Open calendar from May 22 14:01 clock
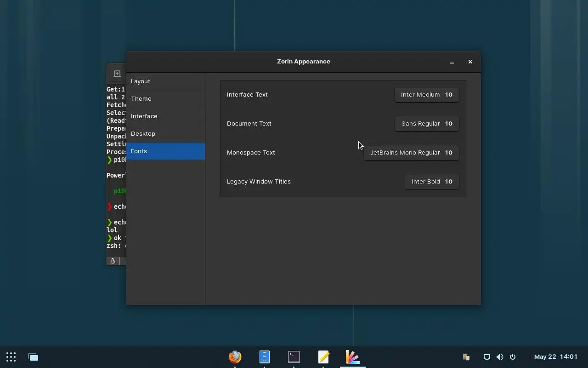Image resolution: width=588 pixels, height=368 pixels. (x=555, y=357)
